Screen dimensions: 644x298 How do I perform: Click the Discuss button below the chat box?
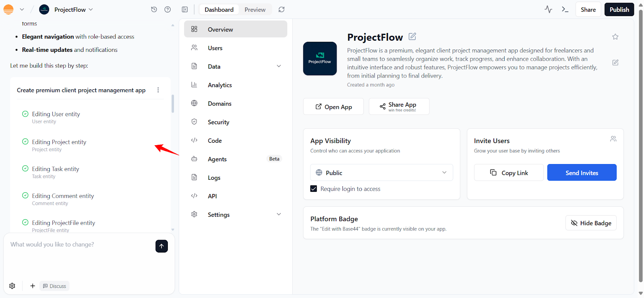point(54,286)
